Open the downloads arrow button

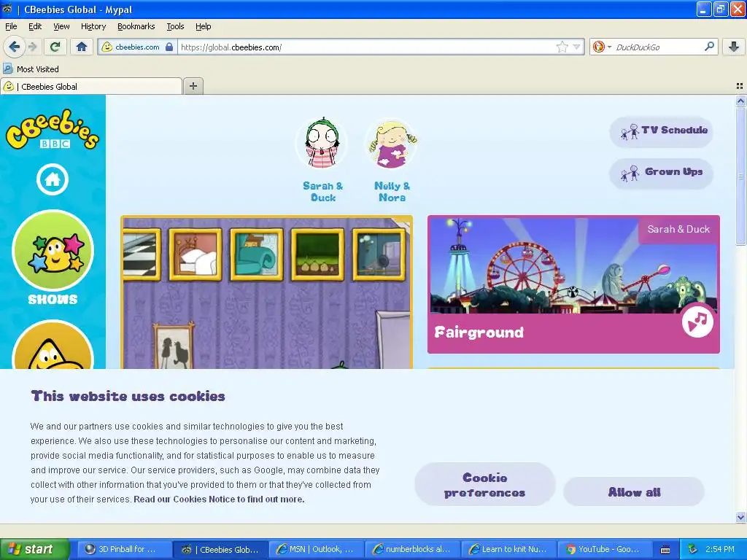(x=734, y=47)
